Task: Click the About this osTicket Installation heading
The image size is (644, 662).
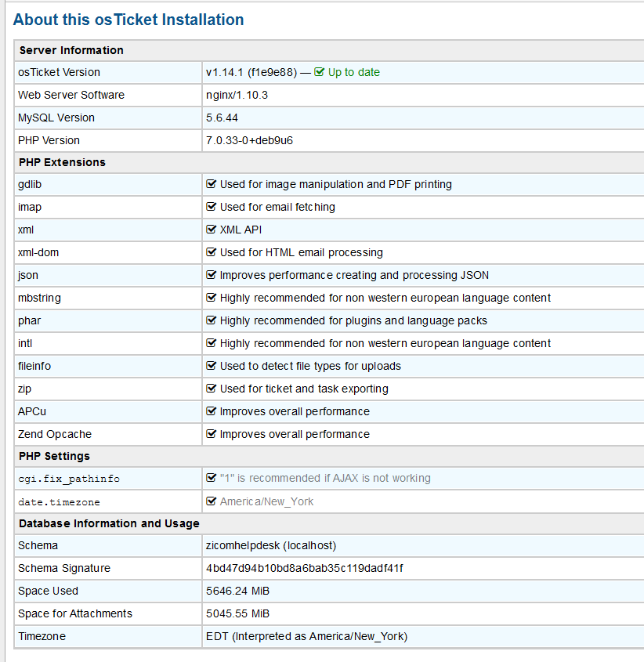Action: tap(128, 20)
